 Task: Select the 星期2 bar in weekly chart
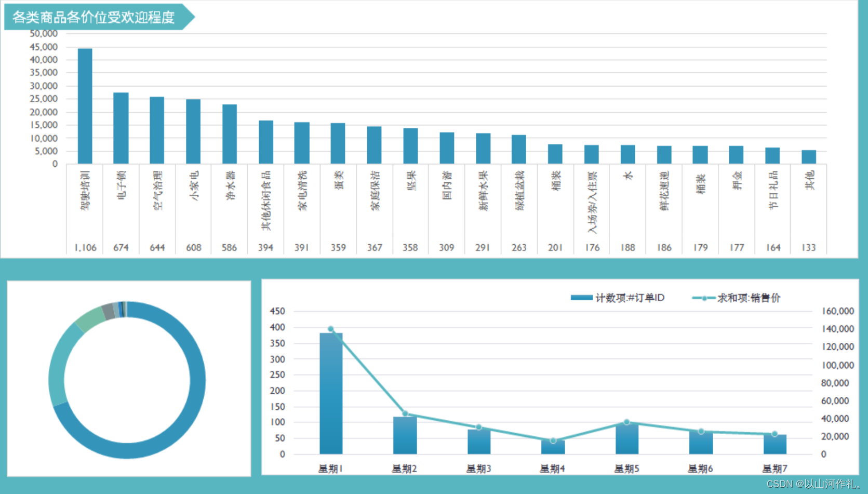[x=405, y=435]
